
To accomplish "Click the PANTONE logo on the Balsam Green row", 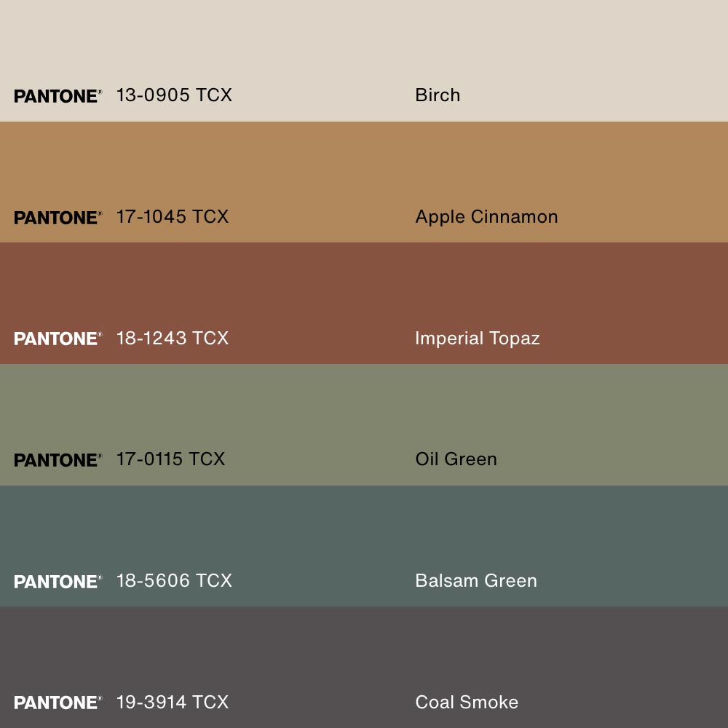I will [x=58, y=582].
